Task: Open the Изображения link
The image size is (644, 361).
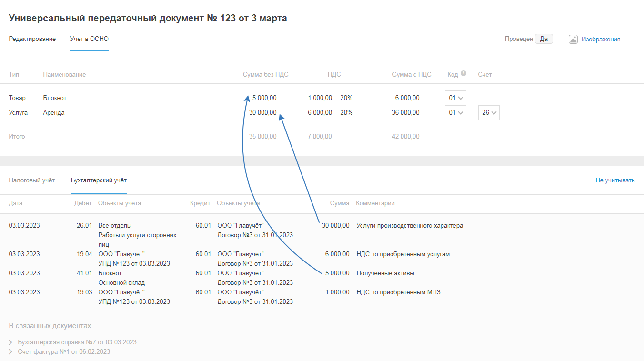Action: [x=601, y=40]
